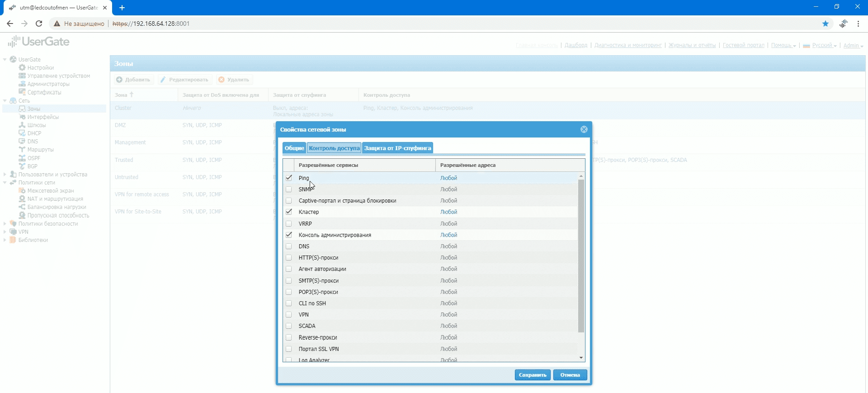Select the Администраторы icon in sidebar

tap(22, 84)
